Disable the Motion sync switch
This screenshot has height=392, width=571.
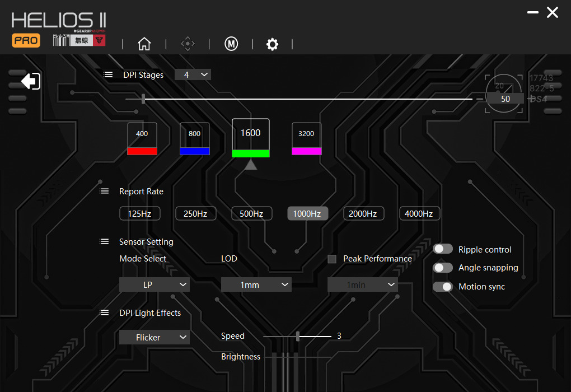(443, 287)
